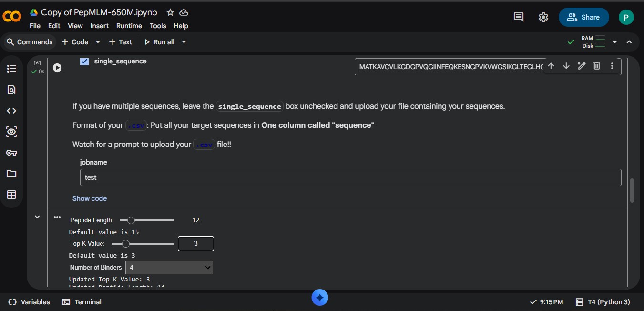The image size is (644, 311).
Task: Click the Show code link
Action: tap(90, 198)
